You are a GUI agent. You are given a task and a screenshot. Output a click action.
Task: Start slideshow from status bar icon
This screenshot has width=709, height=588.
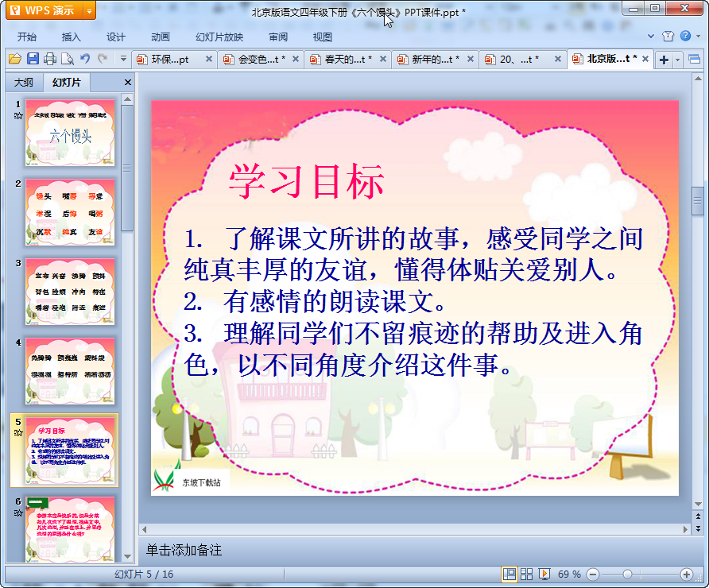pos(544,574)
